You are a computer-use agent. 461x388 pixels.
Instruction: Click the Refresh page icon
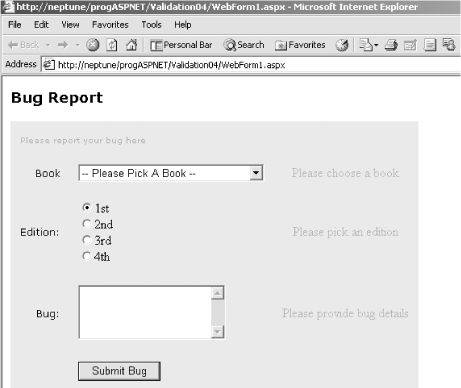click(x=112, y=45)
